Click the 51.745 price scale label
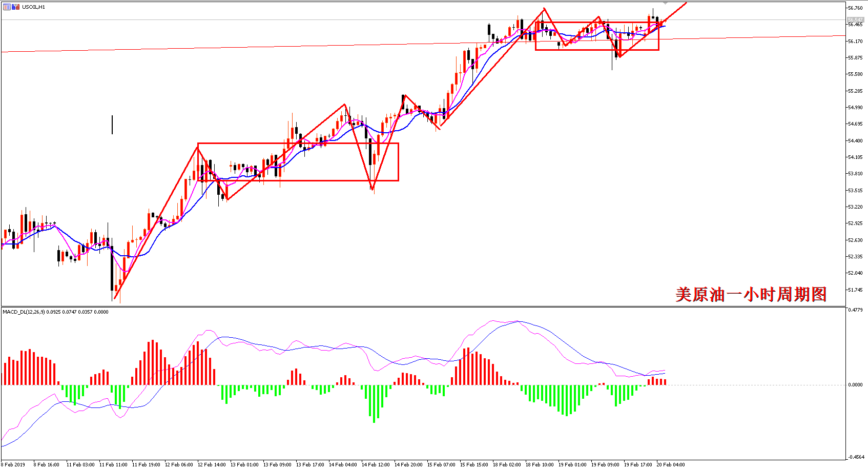Viewport: 868px width, 470px height. (855, 290)
